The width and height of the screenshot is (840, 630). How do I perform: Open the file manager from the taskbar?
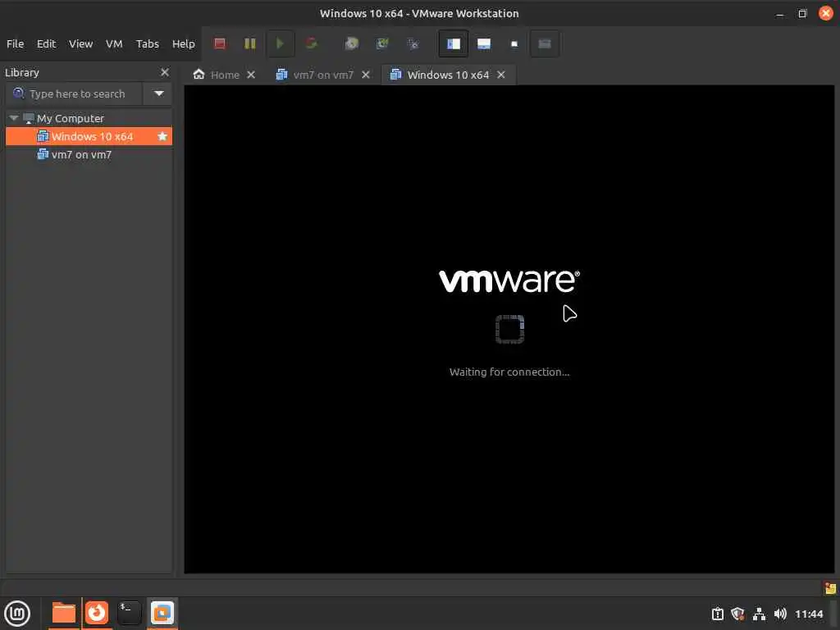[64, 613]
